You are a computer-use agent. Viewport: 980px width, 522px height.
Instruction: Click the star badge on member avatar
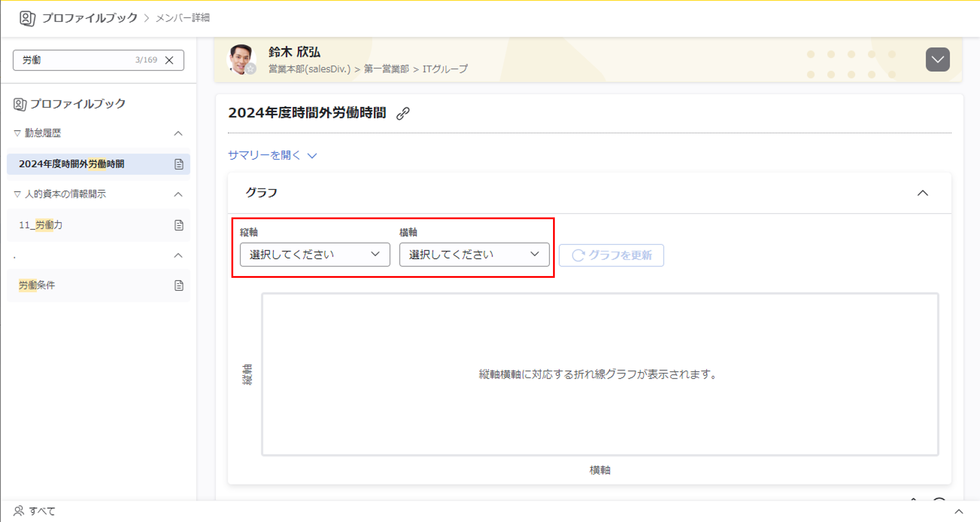click(251, 69)
